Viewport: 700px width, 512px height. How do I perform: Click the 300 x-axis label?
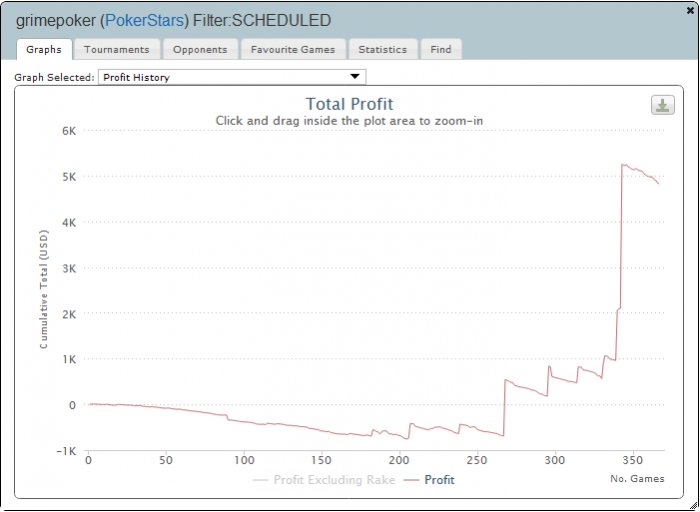[555, 461]
